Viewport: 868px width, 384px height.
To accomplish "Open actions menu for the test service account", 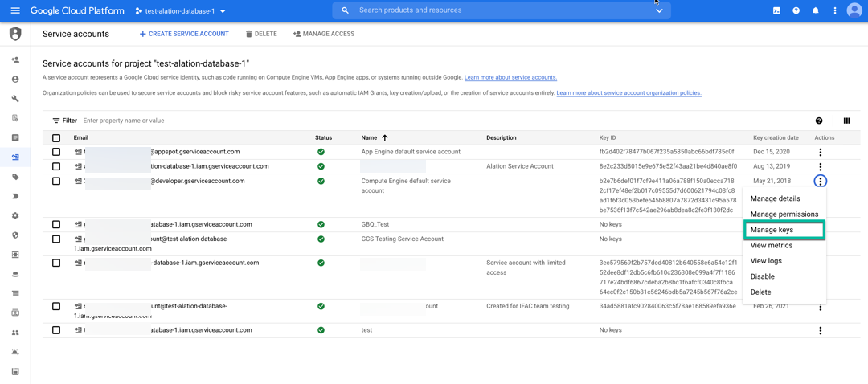I will 821,330.
